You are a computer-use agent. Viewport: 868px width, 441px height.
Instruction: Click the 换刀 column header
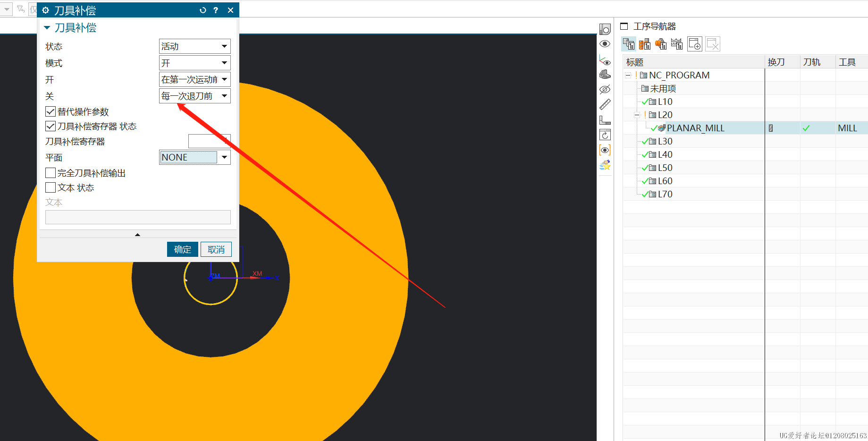(x=782, y=62)
